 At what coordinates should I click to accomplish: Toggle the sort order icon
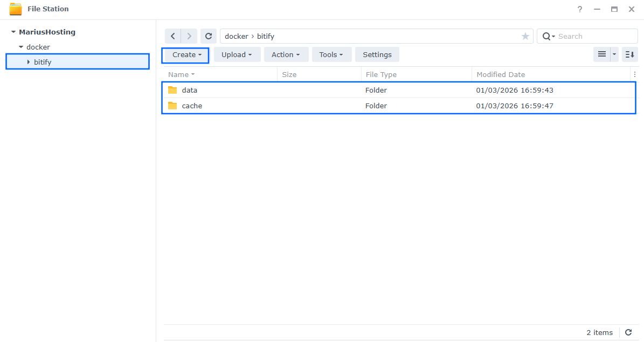629,54
